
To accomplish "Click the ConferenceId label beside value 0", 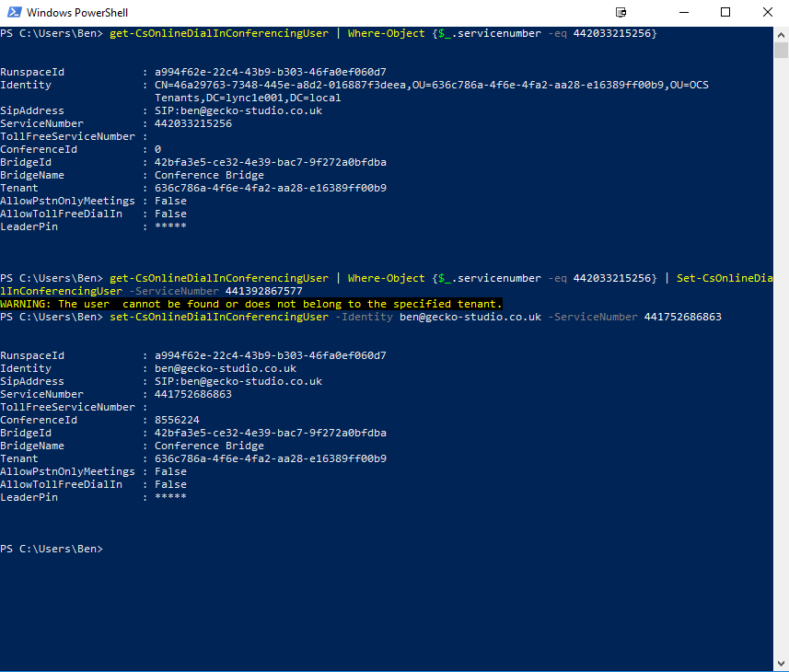I will 39,149.
